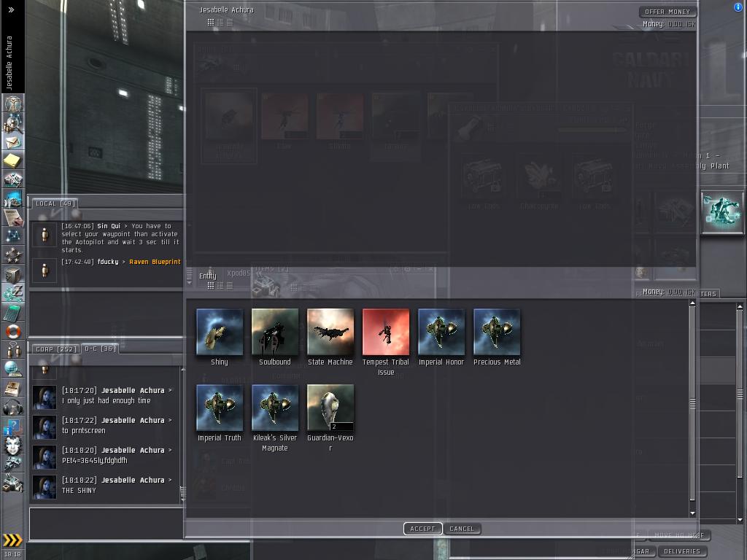Select the Imperial Honor ship thumbnail
The width and height of the screenshot is (747, 560).
tap(441, 332)
